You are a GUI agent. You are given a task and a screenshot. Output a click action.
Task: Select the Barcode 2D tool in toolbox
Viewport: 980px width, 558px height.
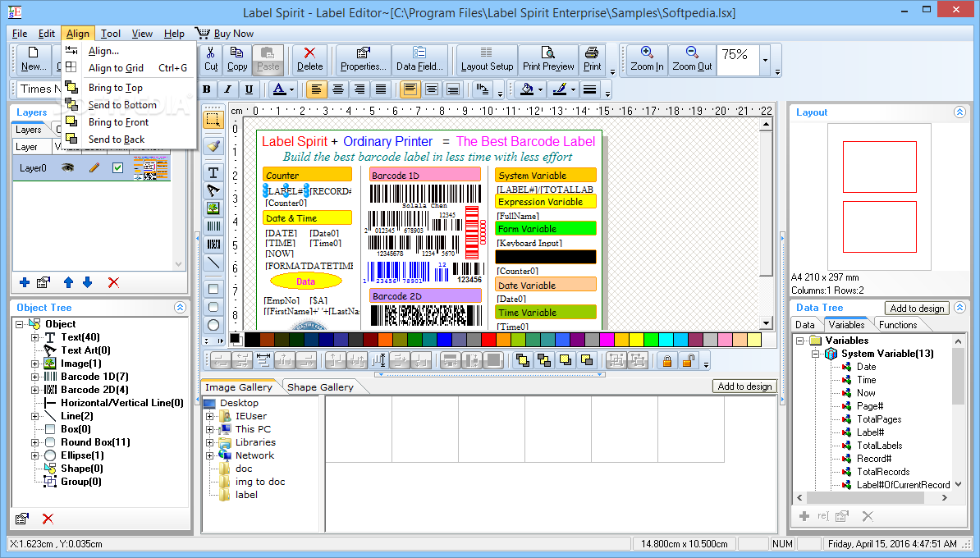coord(213,245)
